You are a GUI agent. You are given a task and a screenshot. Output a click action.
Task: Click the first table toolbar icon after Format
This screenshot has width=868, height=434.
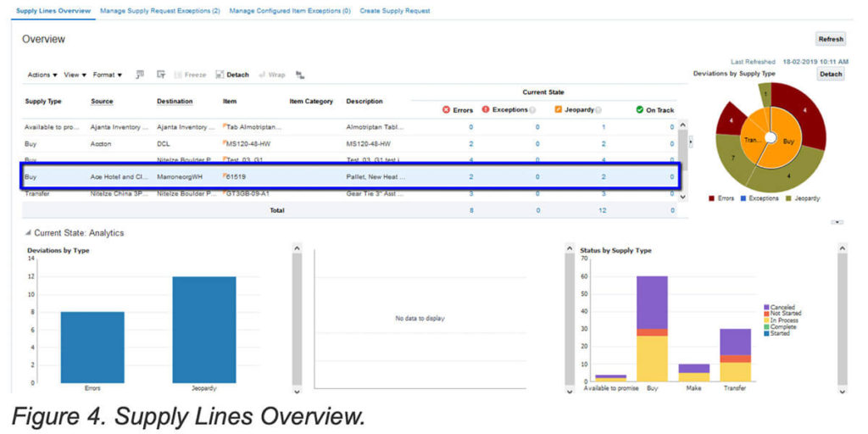tap(140, 75)
